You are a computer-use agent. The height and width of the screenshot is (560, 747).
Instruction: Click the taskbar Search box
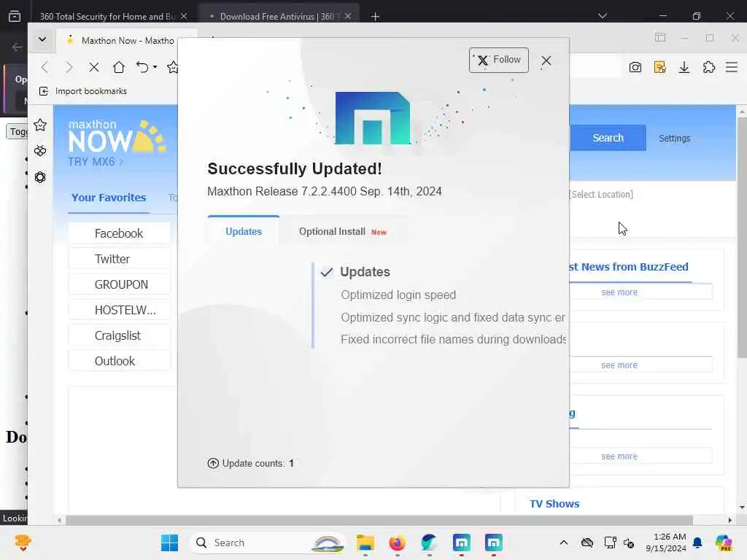pyautogui.click(x=268, y=542)
